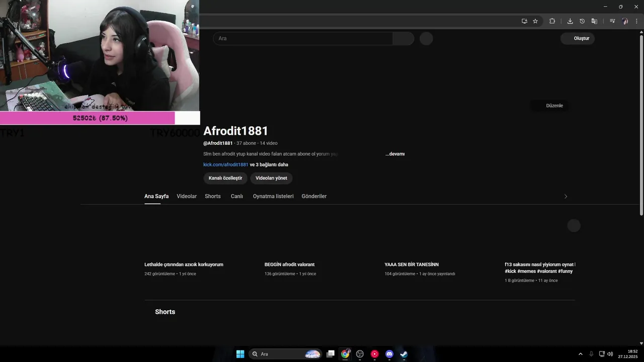Click the Düzenle edit button

(x=550, y=106)
